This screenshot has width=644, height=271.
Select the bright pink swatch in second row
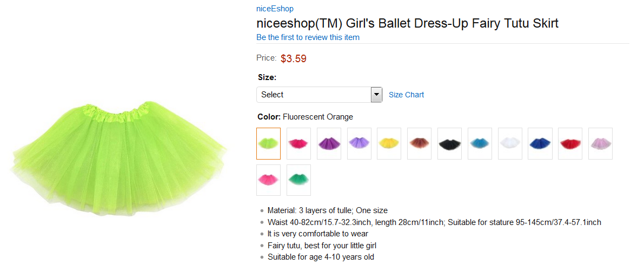click(x=268, y=180)
